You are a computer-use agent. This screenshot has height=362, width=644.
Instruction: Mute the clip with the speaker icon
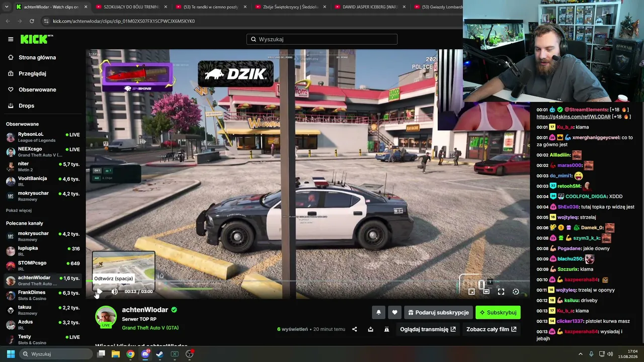tap(115, 292)
